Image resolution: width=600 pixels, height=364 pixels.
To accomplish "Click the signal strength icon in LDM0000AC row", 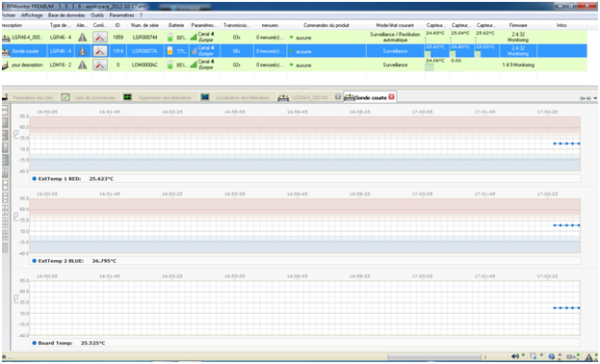I will [x=194, y=65].
